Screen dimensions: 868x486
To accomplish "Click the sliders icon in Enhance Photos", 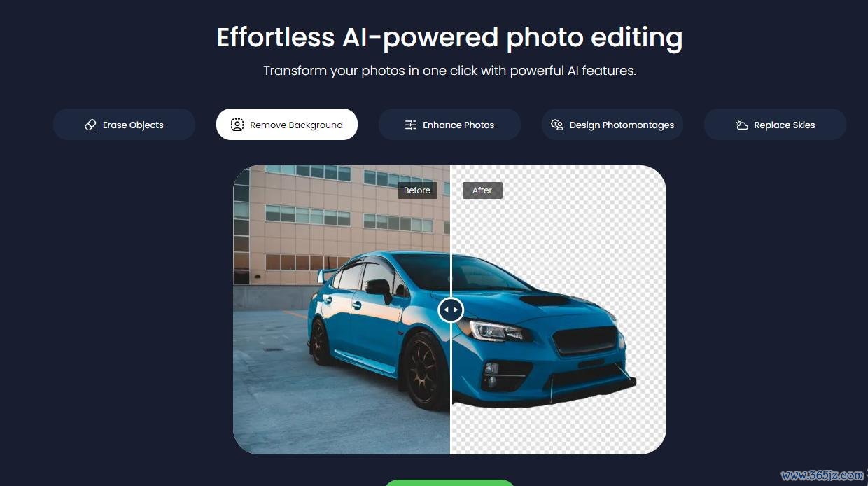I will pos(411,125).
